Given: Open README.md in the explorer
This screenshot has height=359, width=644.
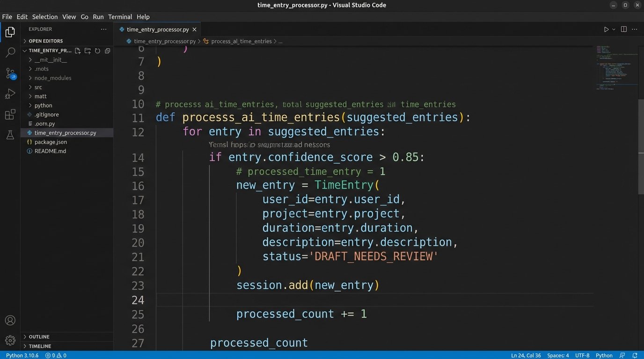Looking at the screenshot, I should tap(50, 151).
